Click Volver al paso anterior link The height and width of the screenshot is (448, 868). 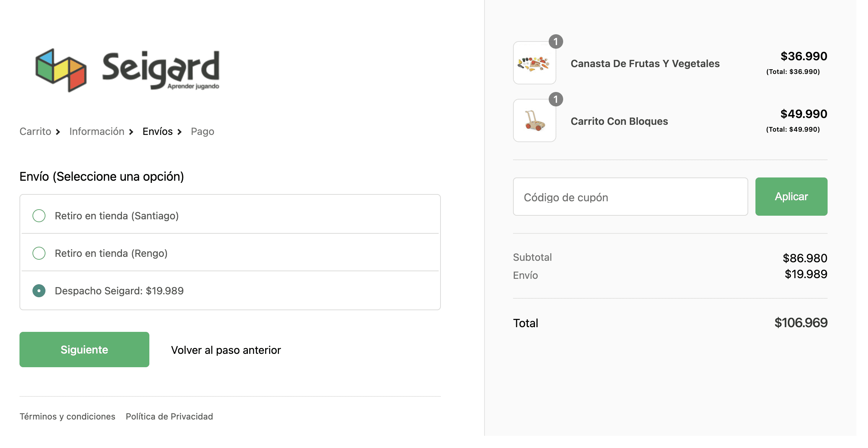(226, 350)
